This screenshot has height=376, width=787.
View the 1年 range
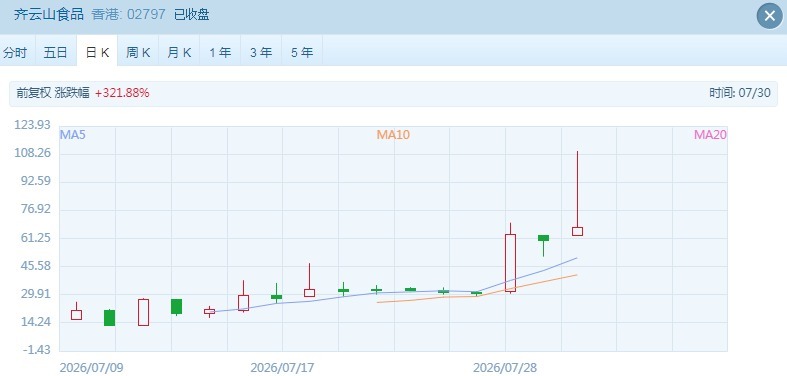coord(220,52)
